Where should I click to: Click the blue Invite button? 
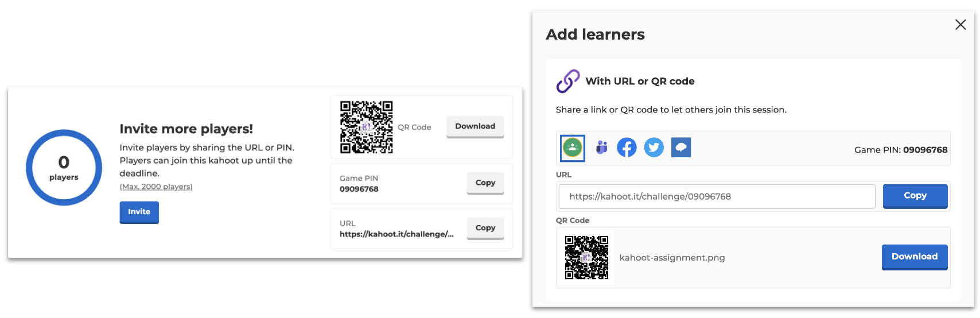point(139,212)
